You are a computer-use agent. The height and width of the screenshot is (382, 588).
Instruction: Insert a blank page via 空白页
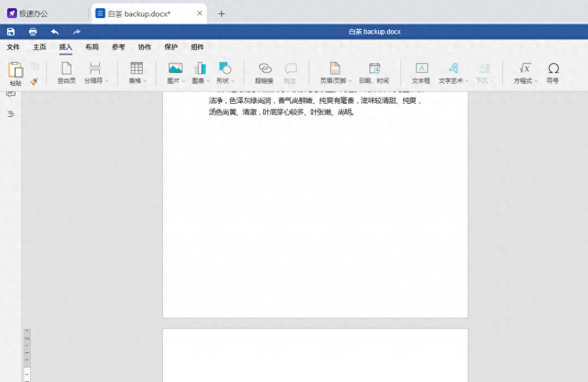pyautogui.click(x=66, y=73)
